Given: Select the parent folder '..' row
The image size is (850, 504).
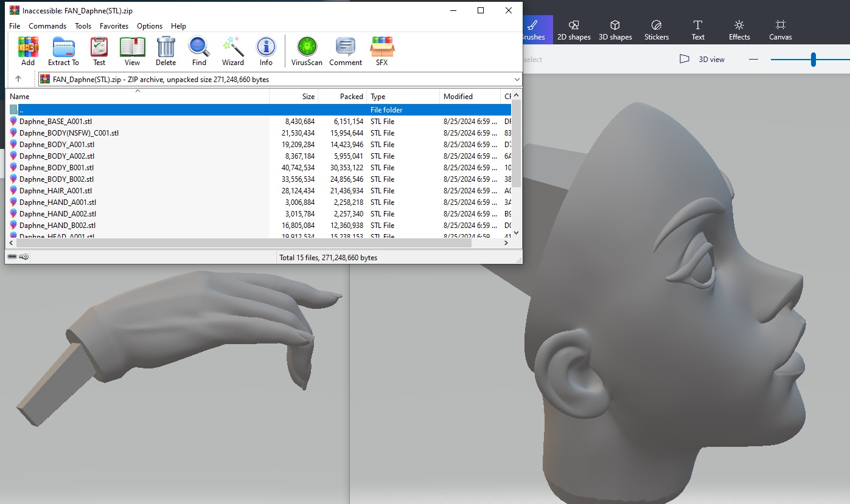Looking at the screenshot, I should (x=259, y=109).
